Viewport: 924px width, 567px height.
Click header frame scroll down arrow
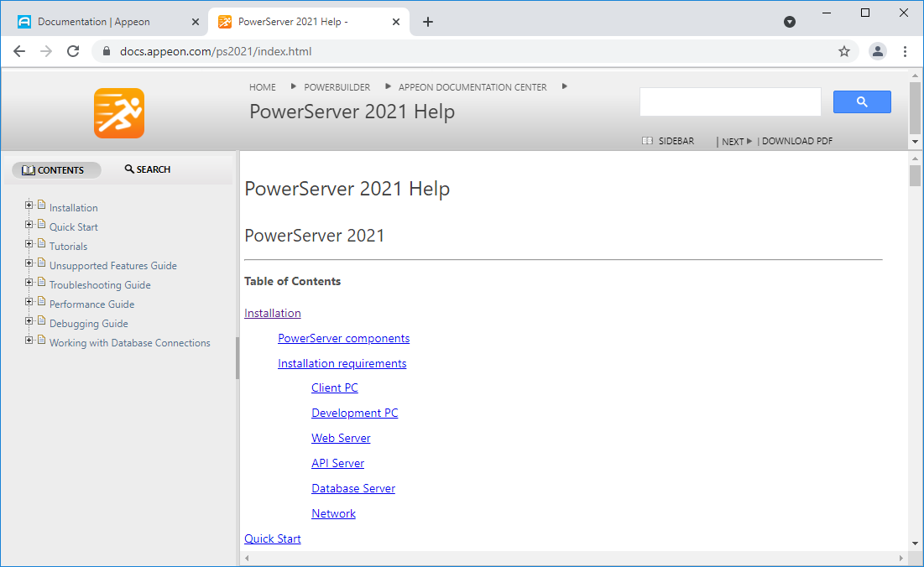coord(915,141)
